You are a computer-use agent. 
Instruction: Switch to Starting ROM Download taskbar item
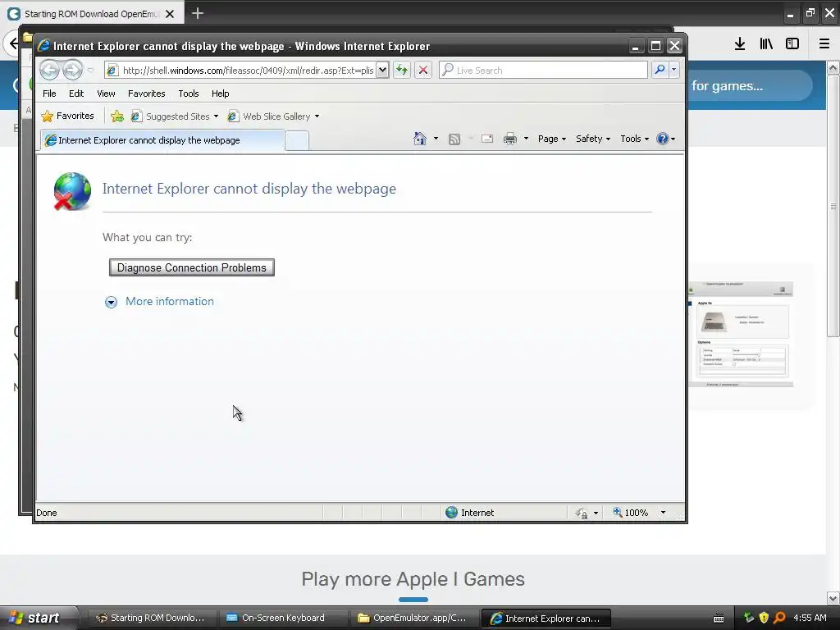(151, 618)
